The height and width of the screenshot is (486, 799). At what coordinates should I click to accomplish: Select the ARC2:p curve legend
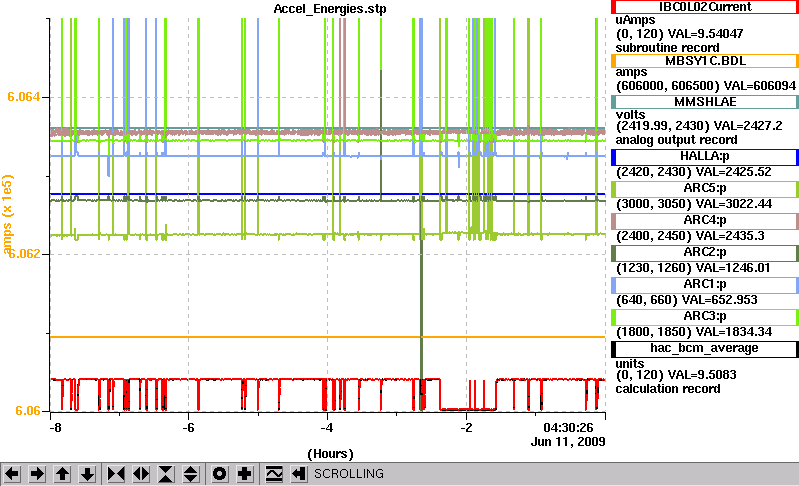pyautogui.click(x=705, y=253)
